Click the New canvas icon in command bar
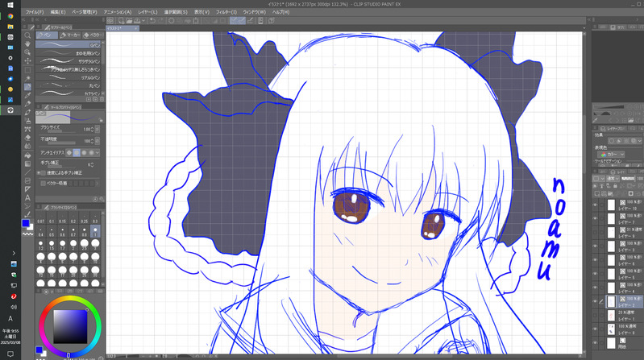Viewport: 644px width, 360px height. pyautogui.click(x=121, y=20)
